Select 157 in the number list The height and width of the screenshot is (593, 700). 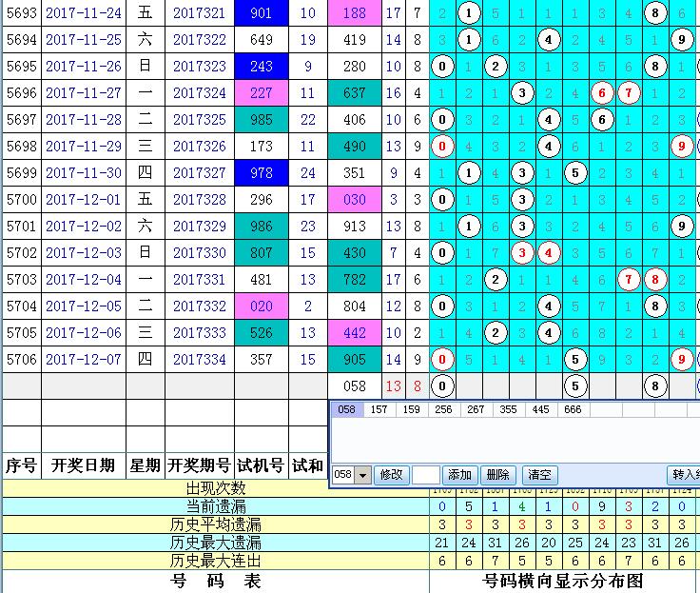pyautogui.click(x=378, y=409)
